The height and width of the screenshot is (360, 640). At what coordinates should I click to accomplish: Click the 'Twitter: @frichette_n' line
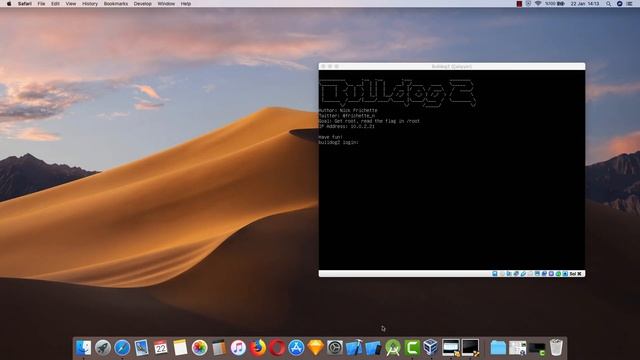coord(347,116)
